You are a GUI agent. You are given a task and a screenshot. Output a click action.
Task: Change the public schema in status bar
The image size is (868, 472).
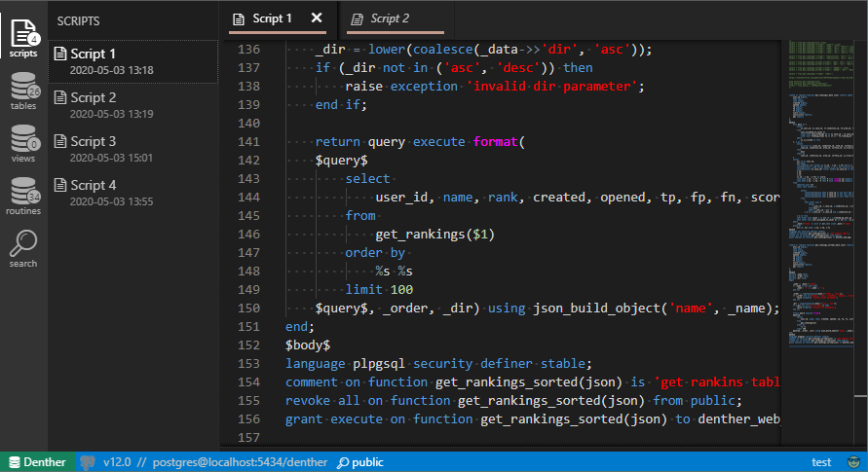click(360, 462)
